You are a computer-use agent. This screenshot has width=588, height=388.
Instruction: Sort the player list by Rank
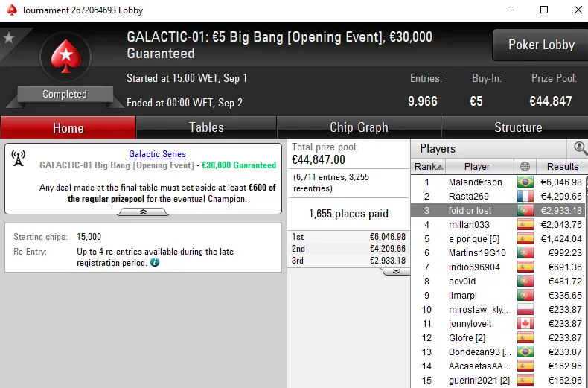(429, 167)
